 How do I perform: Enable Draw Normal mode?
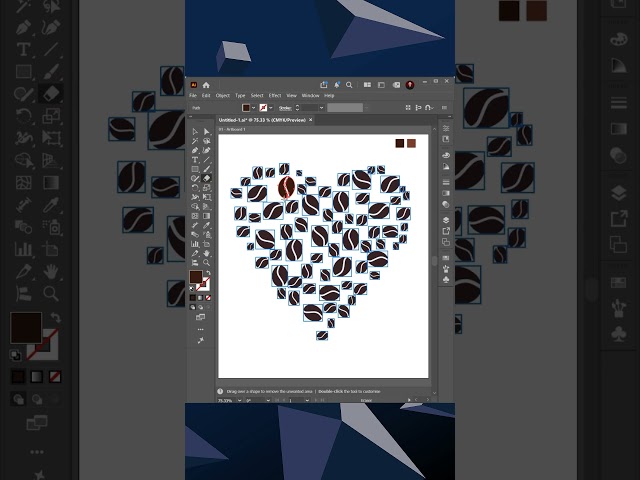(193, 307)
